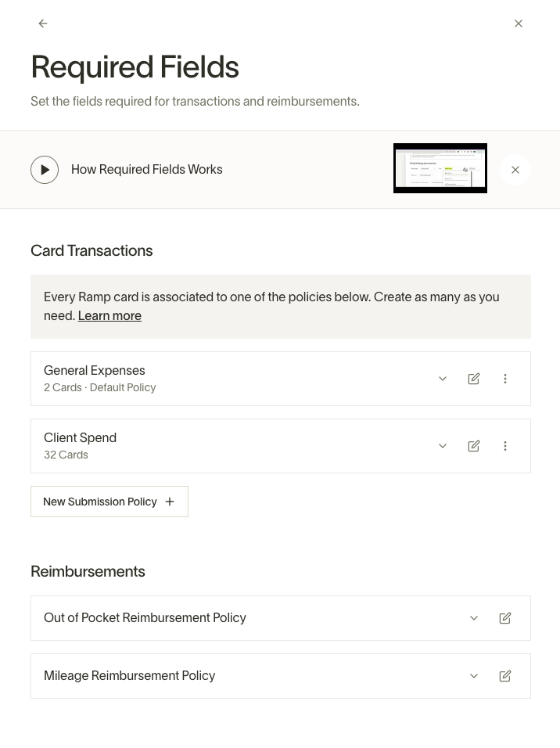Screen dimensions: 560x748
Task: Edit the Out of Pocket Reimbursement Policy
Action: pyautogui.click(x=505, y=618)
